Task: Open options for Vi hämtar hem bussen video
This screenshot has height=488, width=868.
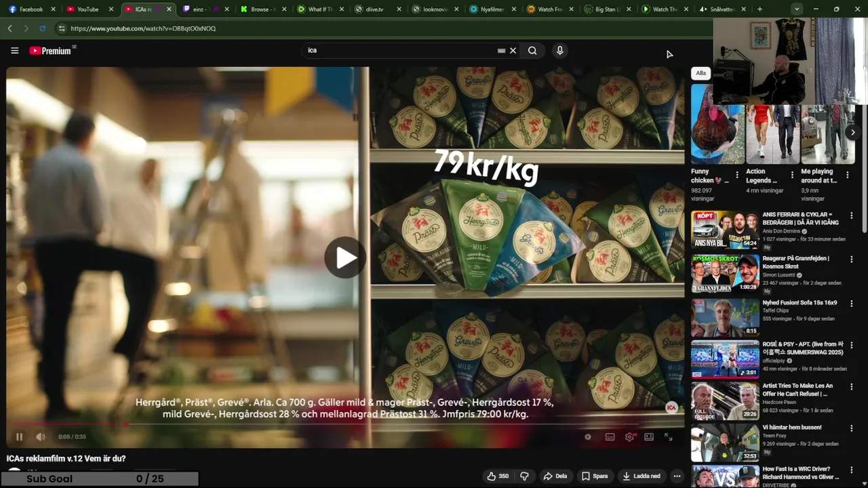Action: 852,428
